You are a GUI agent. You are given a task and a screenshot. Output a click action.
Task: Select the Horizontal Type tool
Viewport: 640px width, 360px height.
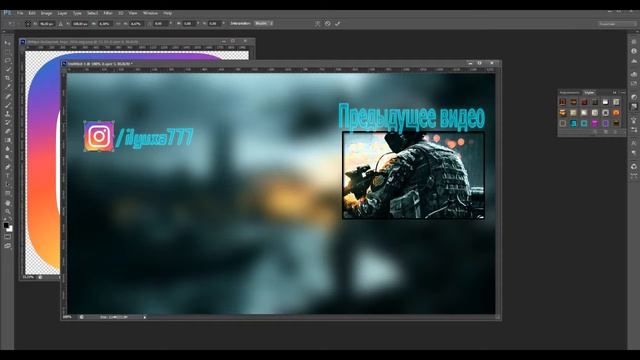(x=7, y=176)
